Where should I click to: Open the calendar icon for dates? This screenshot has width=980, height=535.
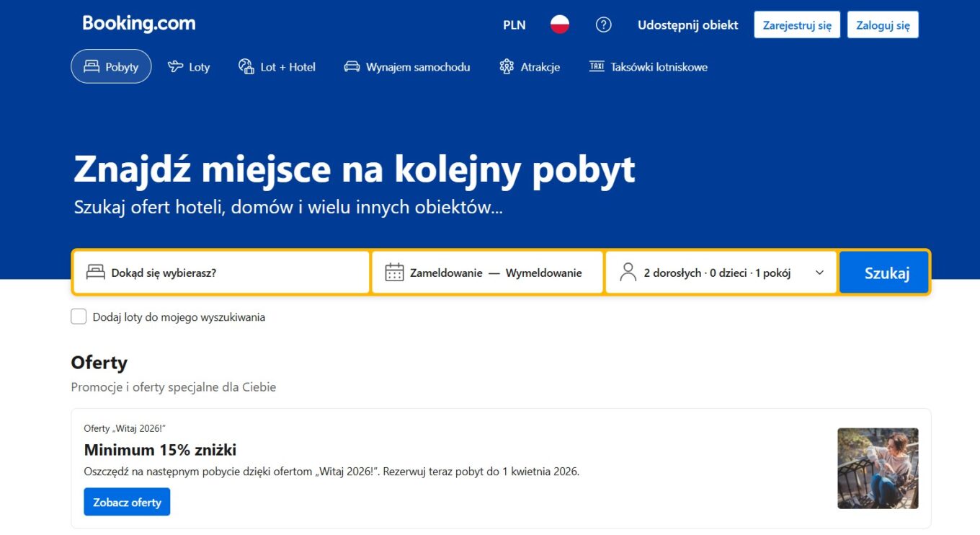click(x=394, y=272)
